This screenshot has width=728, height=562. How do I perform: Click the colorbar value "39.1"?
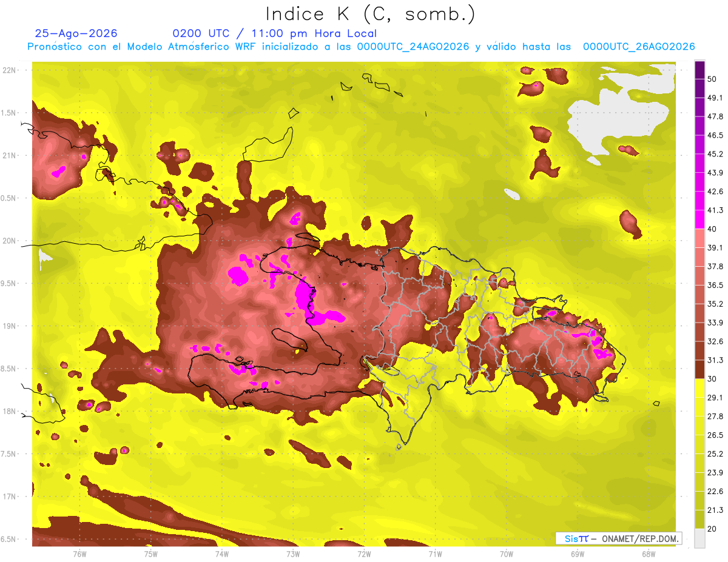tap(715, 247)
